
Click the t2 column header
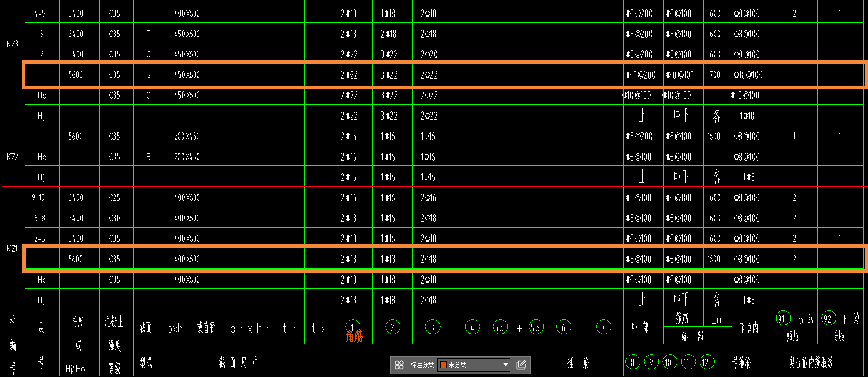point(318,328)
